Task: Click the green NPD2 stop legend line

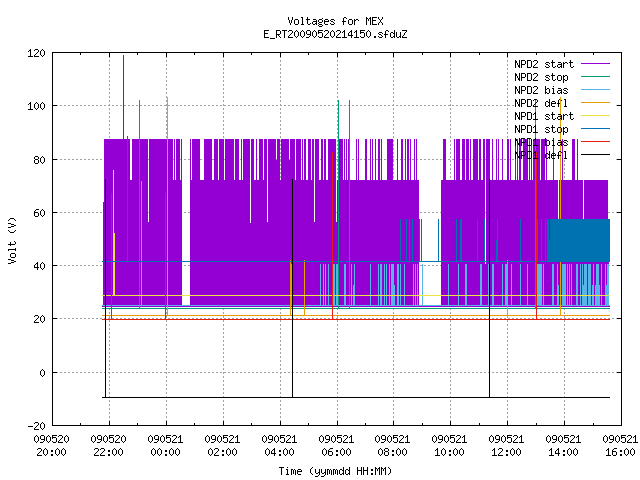Action: (x=595, y=77)
